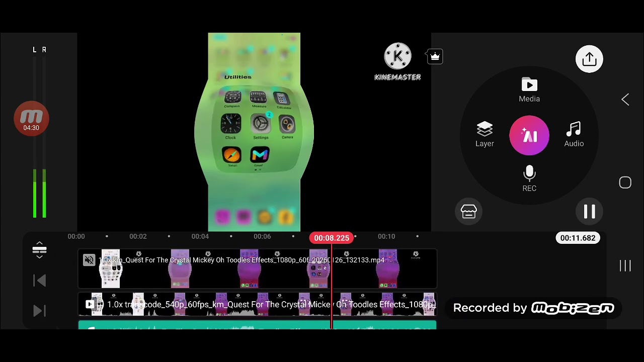Tap the Android recent apps button

click(x=625, y=266)
